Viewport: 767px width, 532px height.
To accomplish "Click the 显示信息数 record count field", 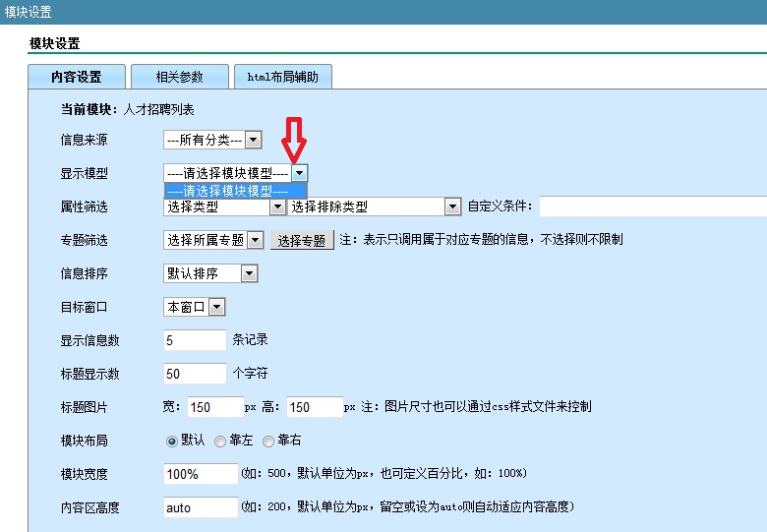I will coord(195,340).
